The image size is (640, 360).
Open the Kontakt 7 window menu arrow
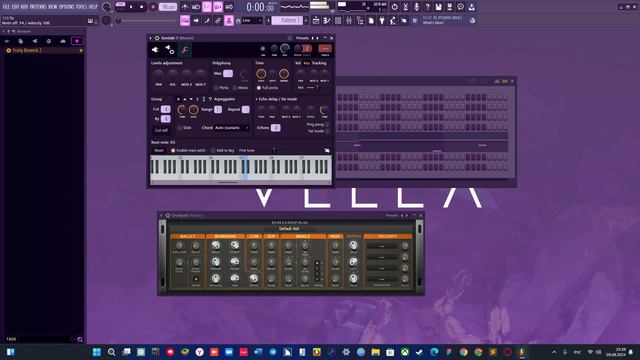tap(151, 38)
